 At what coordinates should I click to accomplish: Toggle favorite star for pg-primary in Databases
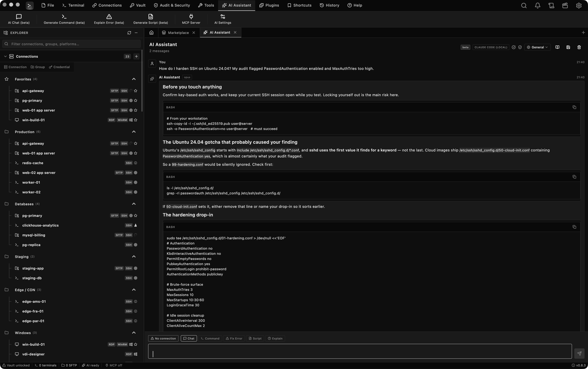[136, 216]
